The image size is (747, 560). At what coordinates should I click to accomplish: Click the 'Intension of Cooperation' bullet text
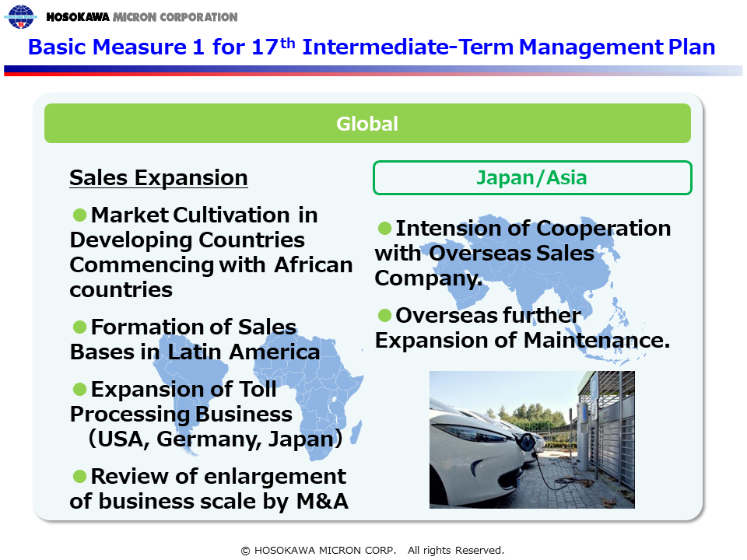(523, 253)
